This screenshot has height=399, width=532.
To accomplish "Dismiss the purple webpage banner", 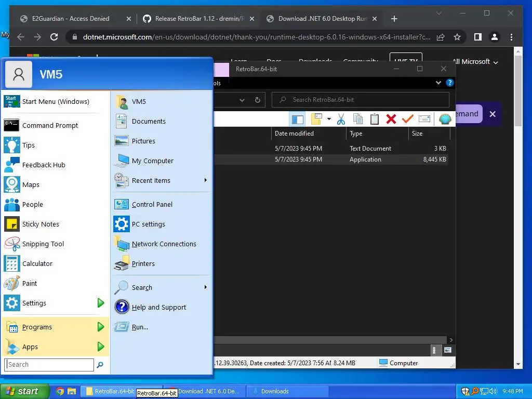I will (x=493, y=114).
